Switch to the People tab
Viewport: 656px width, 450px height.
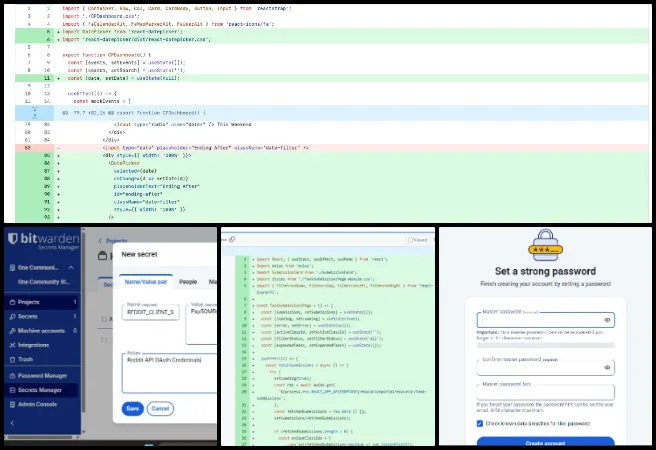coord(188,282)
